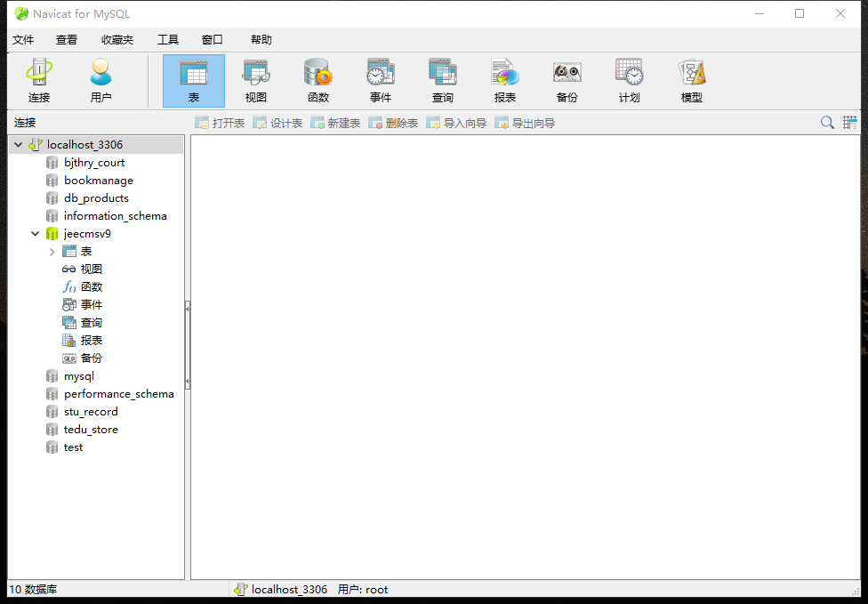
Task: Click the bjthry_court database cylinder icon
Action: click(x=52, y=163)
